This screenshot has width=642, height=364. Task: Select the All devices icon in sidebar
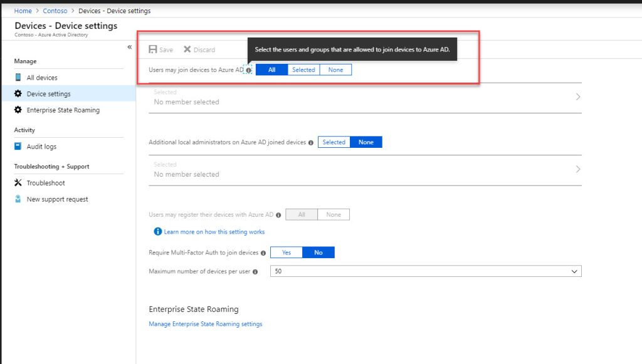click(x=17, y=77)
